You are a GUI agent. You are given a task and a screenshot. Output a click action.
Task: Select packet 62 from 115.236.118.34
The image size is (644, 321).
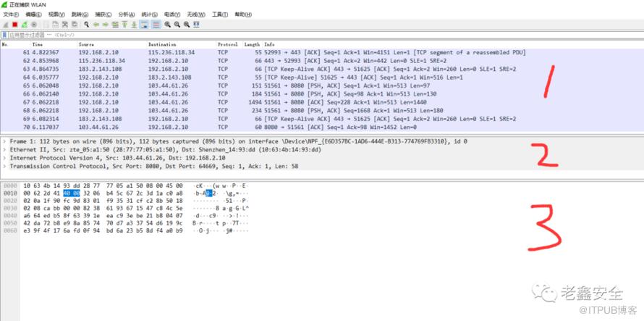point(322,61)
